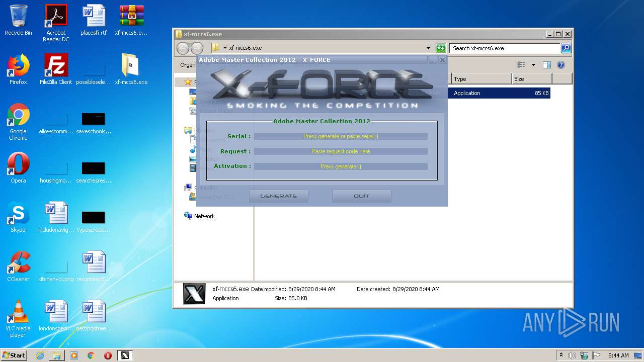The image size is (644, 362).
Task: Launch Firefox from desktop
Action: coord(18,69)
